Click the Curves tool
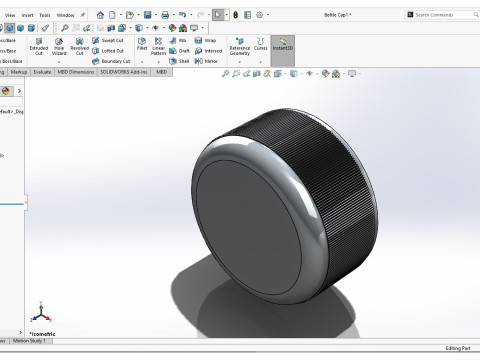 pos(260,44)
